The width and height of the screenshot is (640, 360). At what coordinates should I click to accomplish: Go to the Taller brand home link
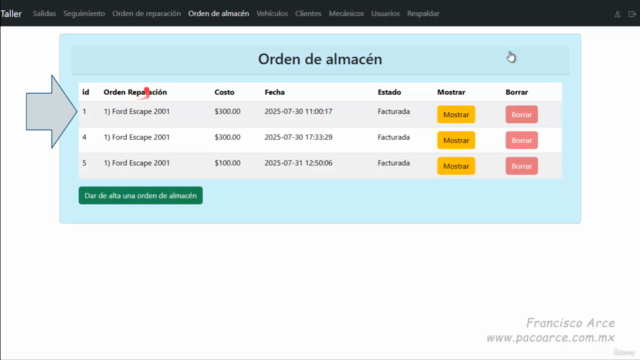[11, 13]
